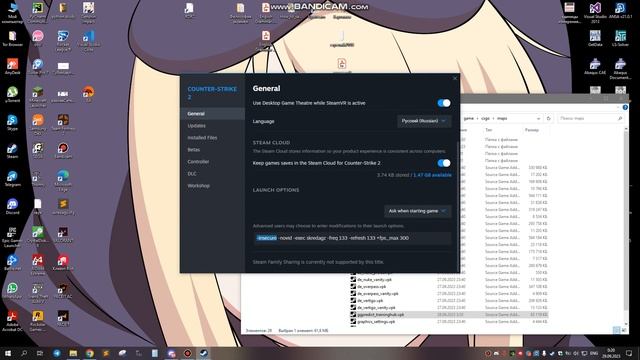This screenshot has height=360, width=640.
Task: Open the Tor Browser desktop shortcut
Action: click(x=12, y=39)
